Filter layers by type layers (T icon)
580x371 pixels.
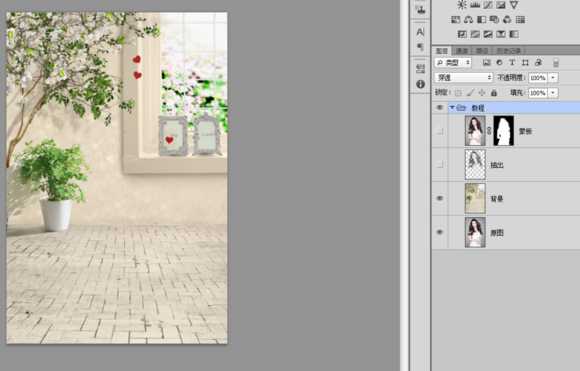coord(512,63)
